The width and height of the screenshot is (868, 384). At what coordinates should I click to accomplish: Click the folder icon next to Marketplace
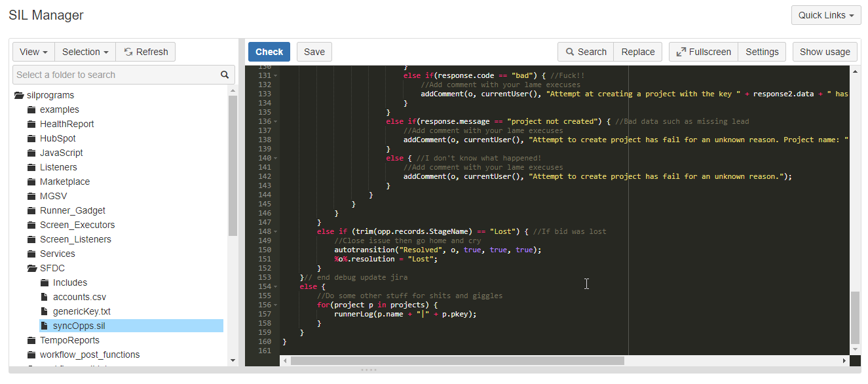click(x=31, y=182)
